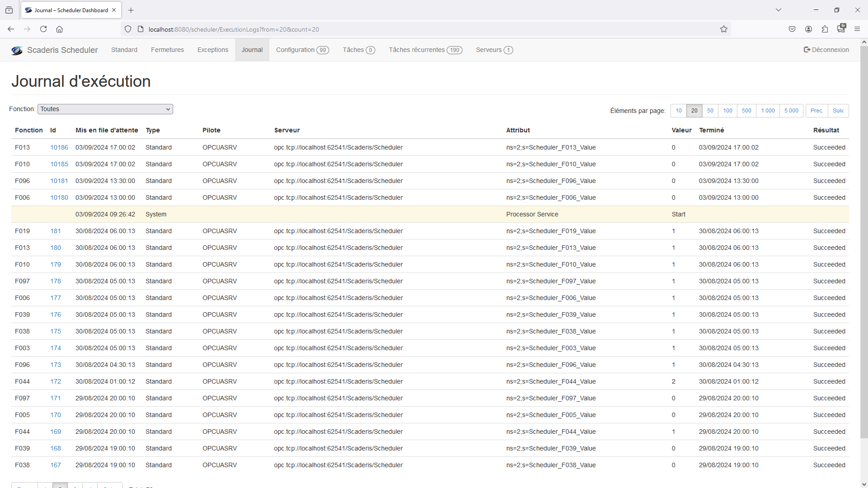The height and width of the screenshot is (488, 868).
Task: Open execution log id 10186
Action: pyautogui.click(x=59, y=147)
